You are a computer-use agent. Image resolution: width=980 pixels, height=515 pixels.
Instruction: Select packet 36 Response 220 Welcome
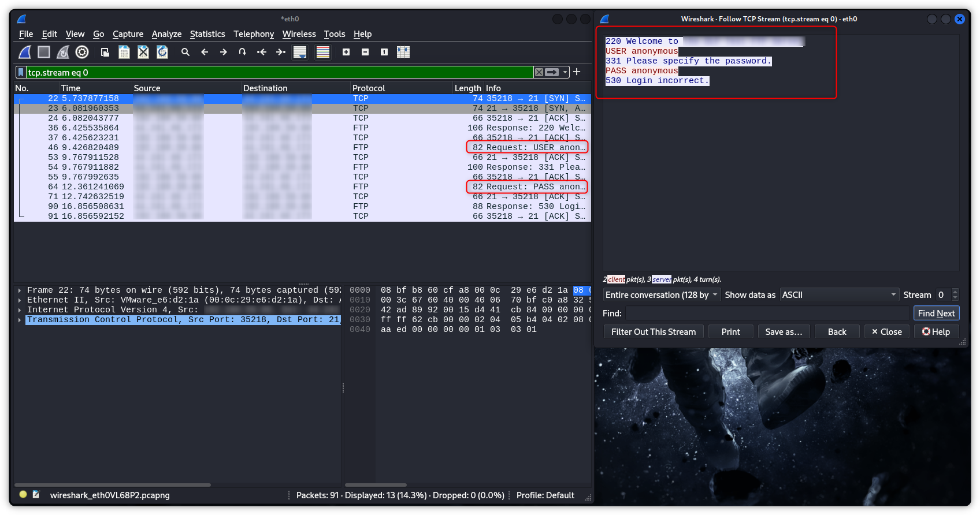(x=302, y=128)
